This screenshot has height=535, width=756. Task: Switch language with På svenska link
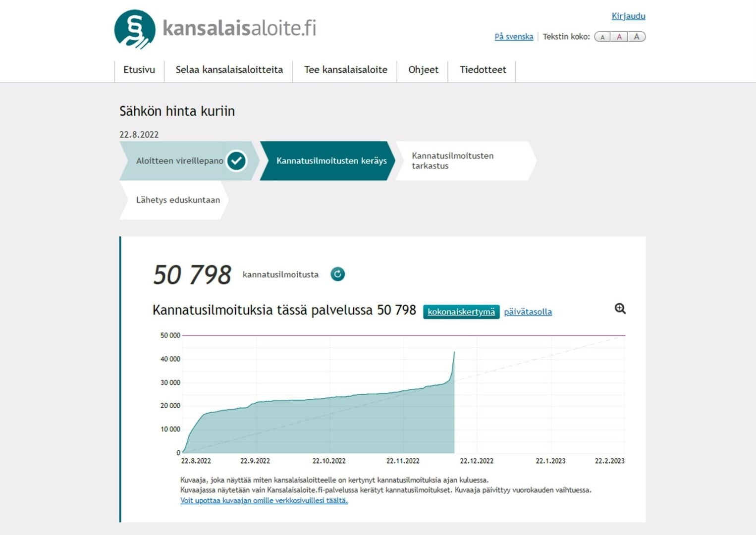click(514, 37)
